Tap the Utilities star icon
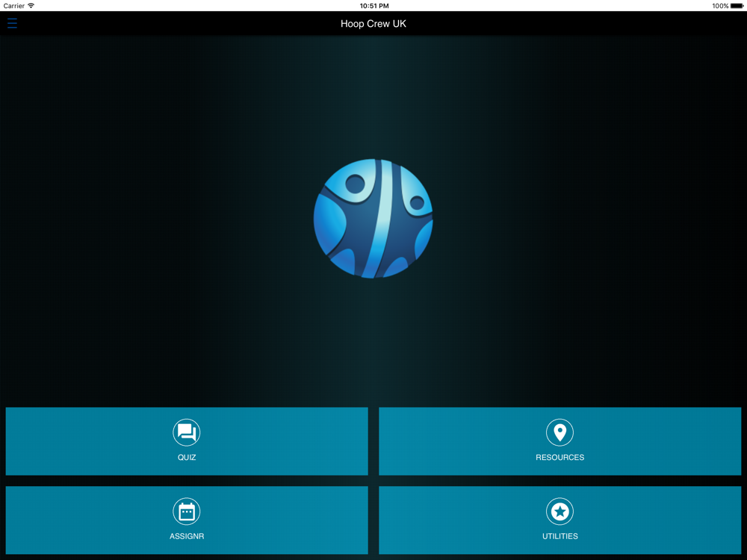Viewport: 747px width, 560px height. (560, 511)
